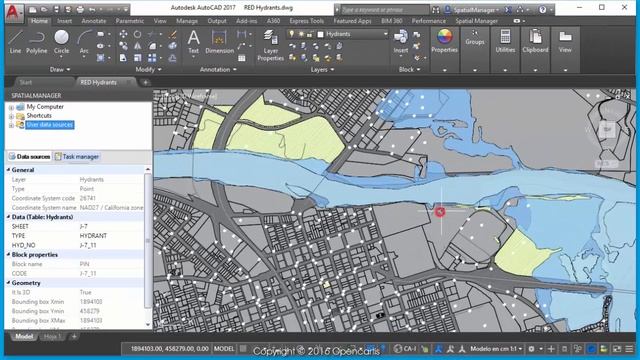Open the help question mark icon
The width and height of the screenshot is (640, 360).
tap(542, 9)
